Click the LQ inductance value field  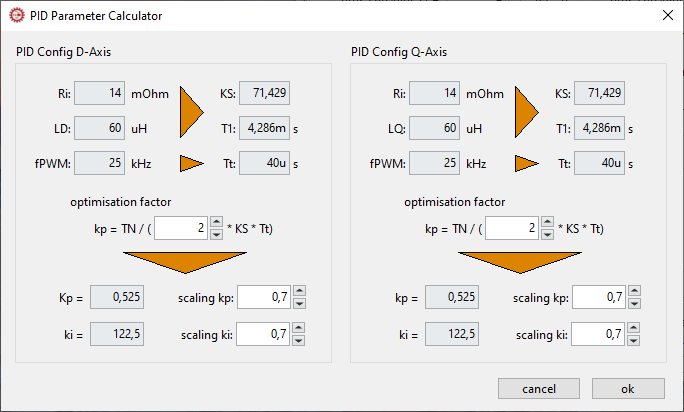pyautogui.click(x=434, y=128)
